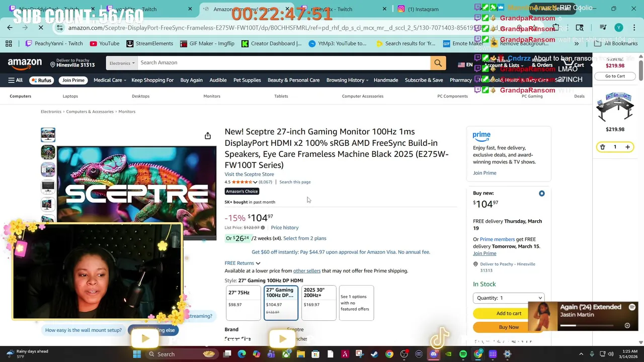
Task: Open the Windows Start button
Action: tap(137, 354)
